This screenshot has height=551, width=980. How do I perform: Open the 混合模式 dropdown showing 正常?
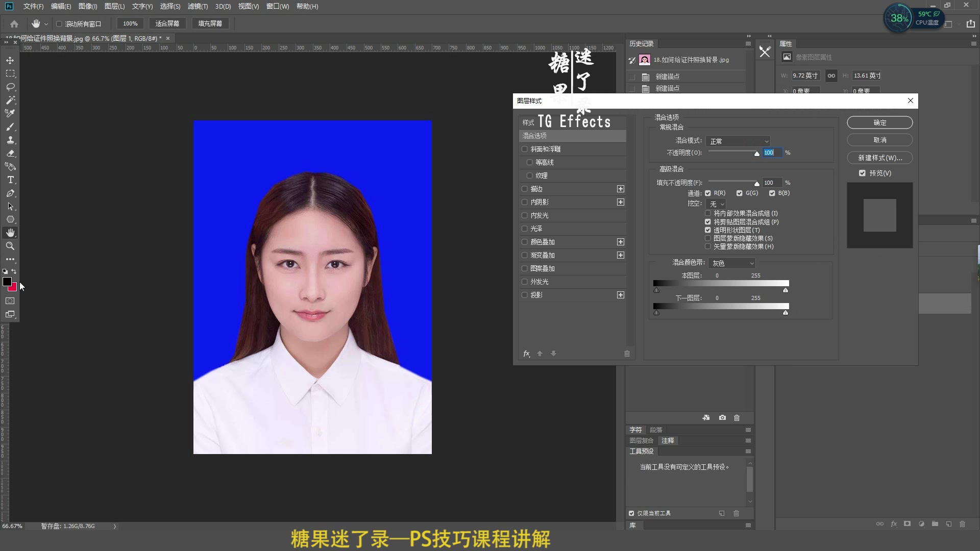739,141
